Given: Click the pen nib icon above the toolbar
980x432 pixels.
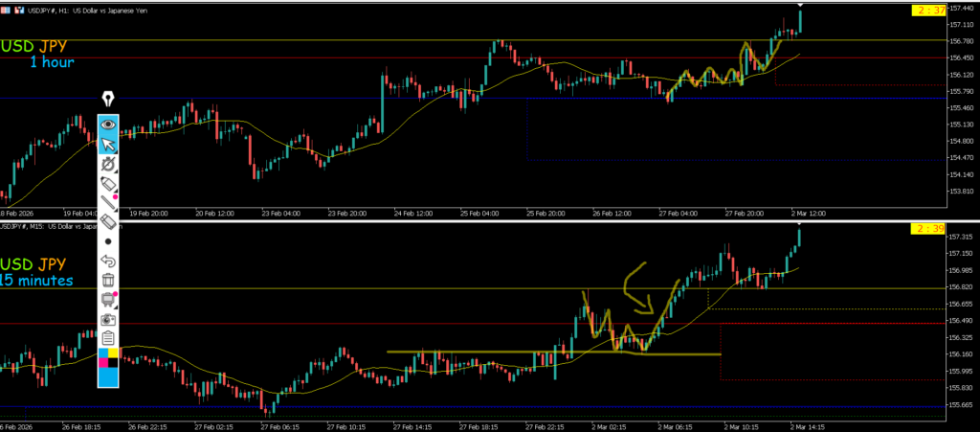Looking at the screenshot, I should pos(108,100).
